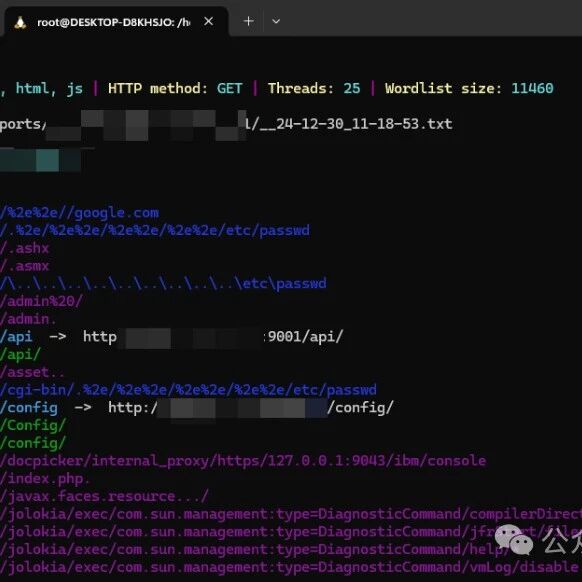The image size is (582, 582).
Task: Click the /index.php. result line
Action: click(x=45, y=479)
